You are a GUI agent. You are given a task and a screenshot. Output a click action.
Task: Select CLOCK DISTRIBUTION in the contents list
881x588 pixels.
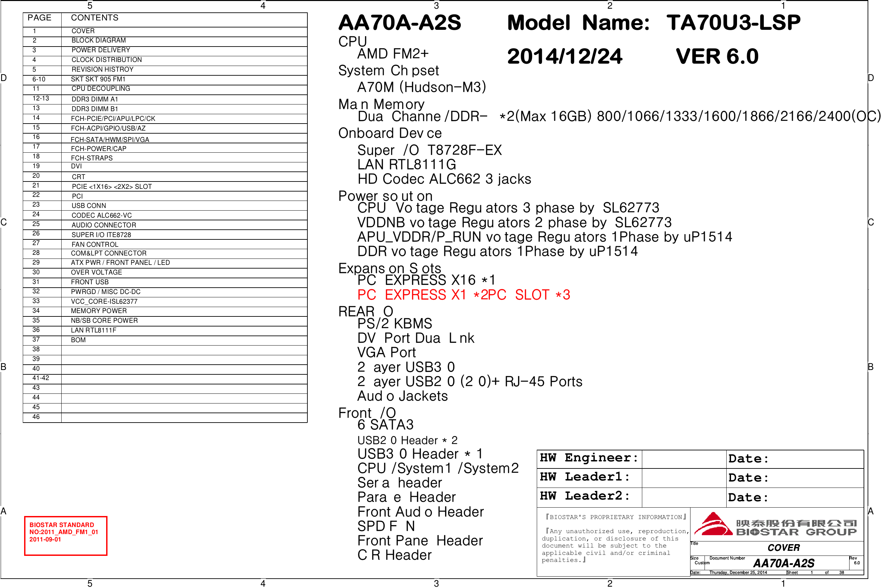tap(107, 60)
